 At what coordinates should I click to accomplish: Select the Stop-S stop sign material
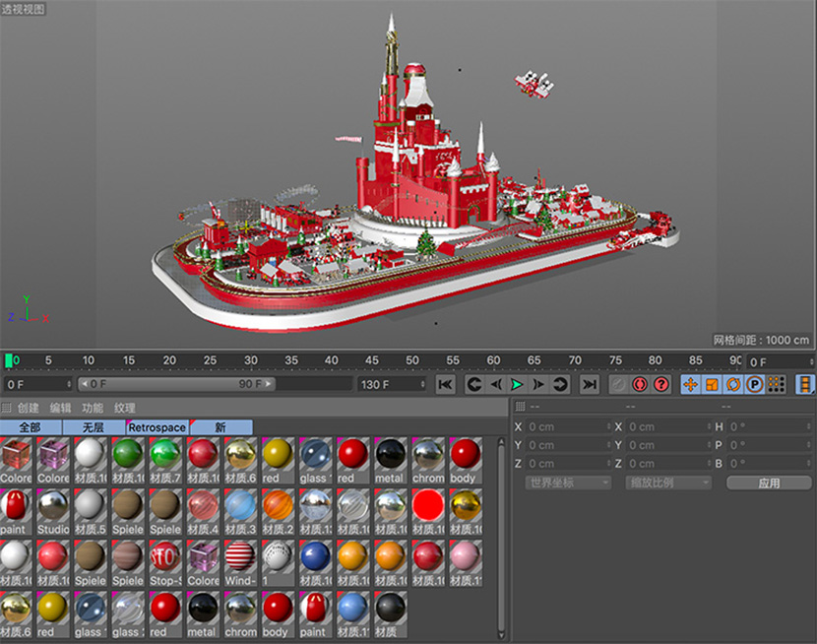pyautogui.click(x=165, y=562)
